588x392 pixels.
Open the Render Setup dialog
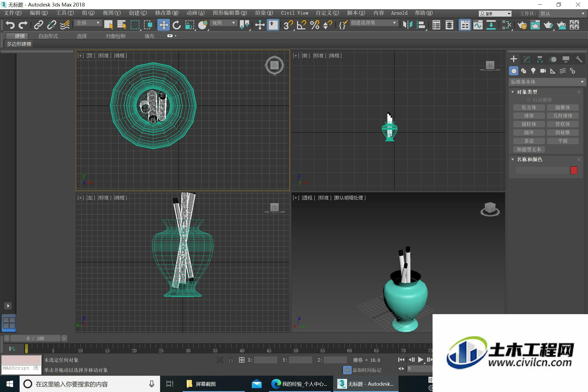point(522,25)
